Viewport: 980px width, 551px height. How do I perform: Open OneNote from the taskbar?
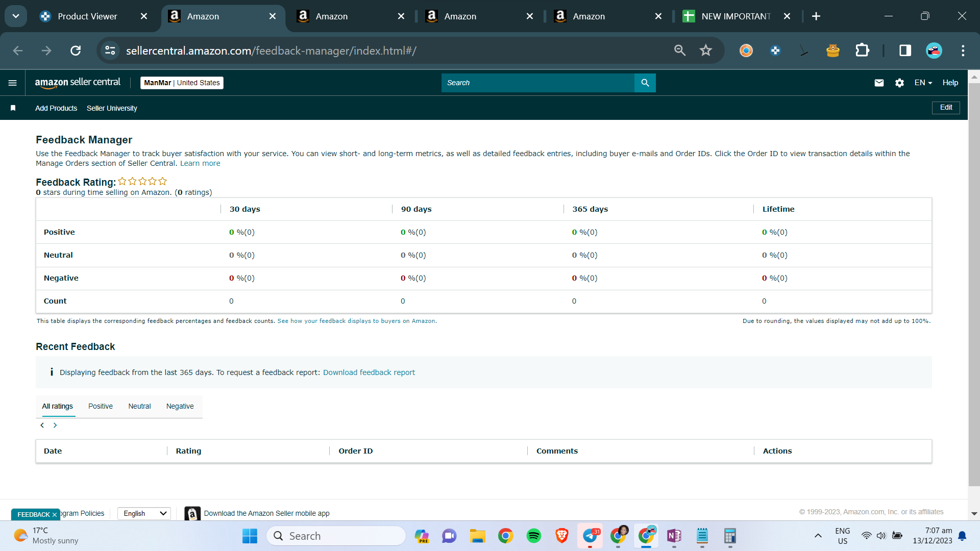674,536
